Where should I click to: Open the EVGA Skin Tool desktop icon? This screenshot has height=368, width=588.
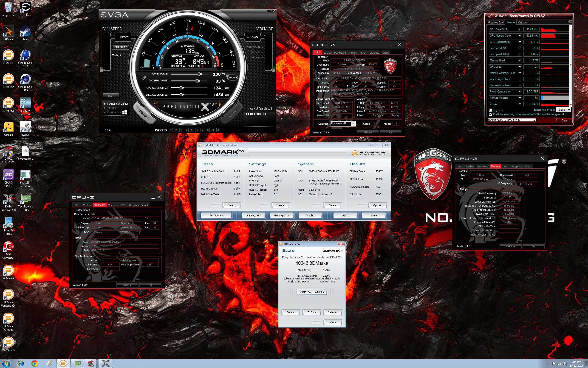[x=25, y=9]
